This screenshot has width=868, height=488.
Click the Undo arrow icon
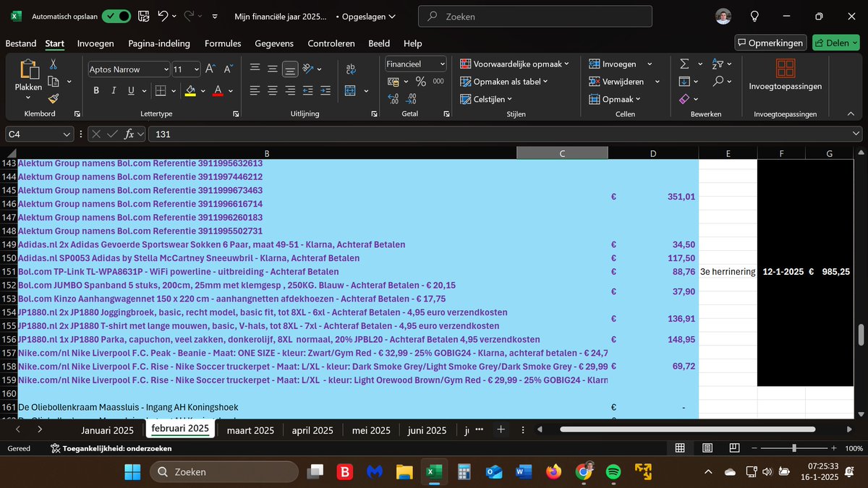pos(163,16)
